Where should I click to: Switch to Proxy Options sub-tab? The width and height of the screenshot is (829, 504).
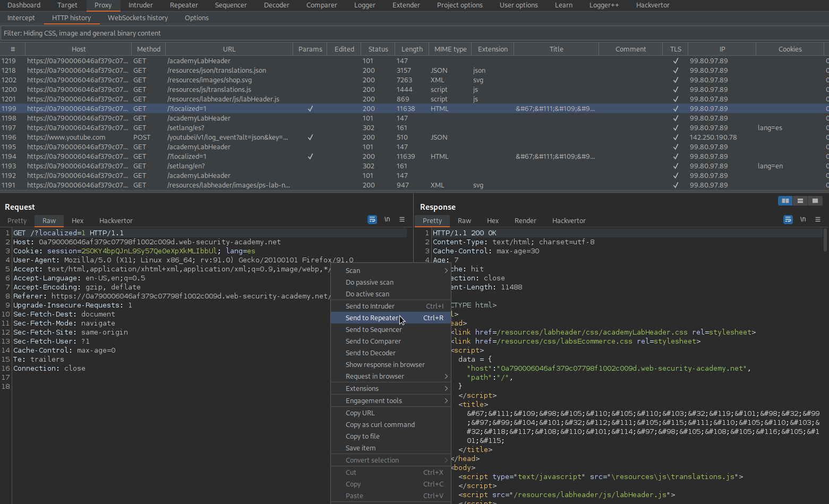pos(196,18)
